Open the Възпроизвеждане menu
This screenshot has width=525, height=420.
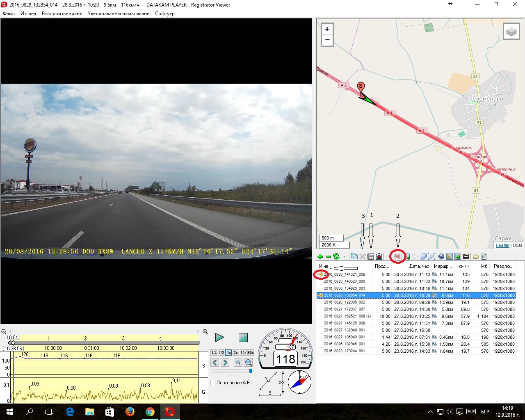pos(62,14)
